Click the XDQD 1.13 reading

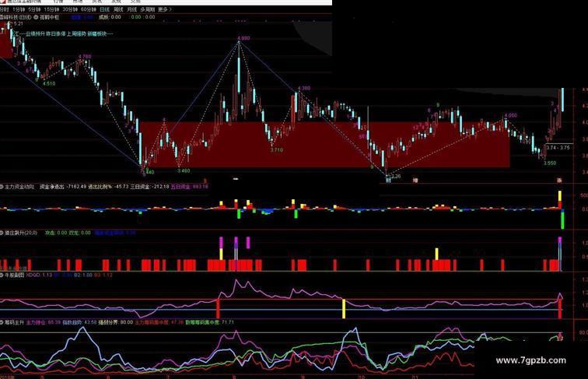[39, 275]
